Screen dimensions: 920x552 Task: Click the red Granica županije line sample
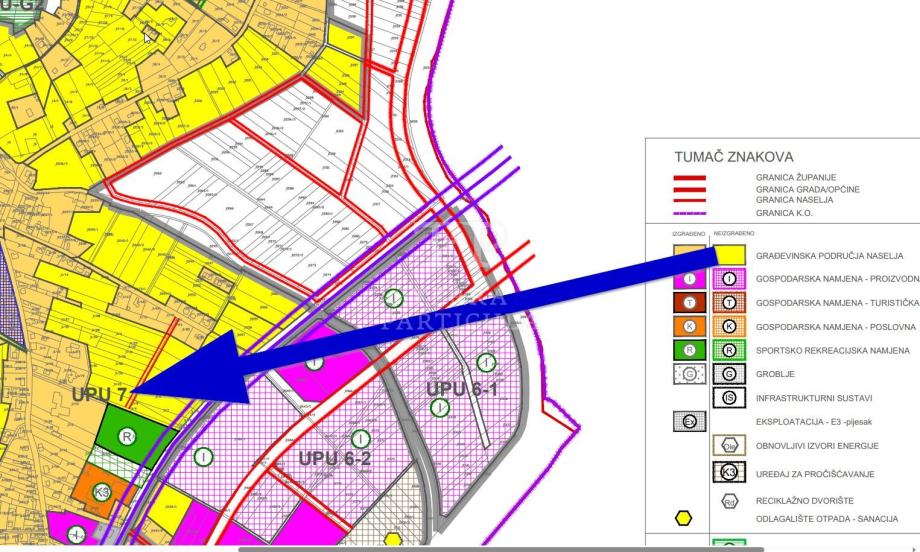click(689, 178)
